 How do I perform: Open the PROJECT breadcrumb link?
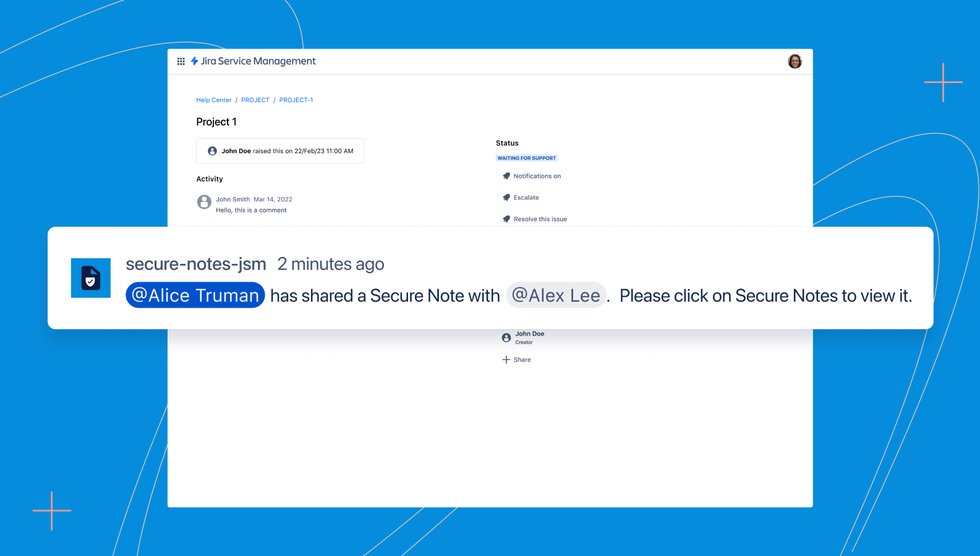pyautogui.click(x=255, y=100)
